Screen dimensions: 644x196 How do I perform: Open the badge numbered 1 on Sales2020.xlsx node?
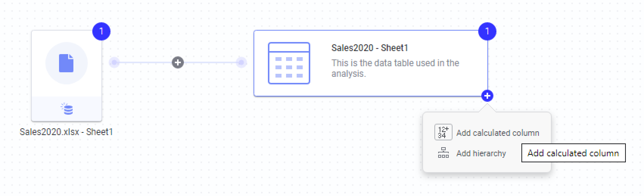point(101,31)
